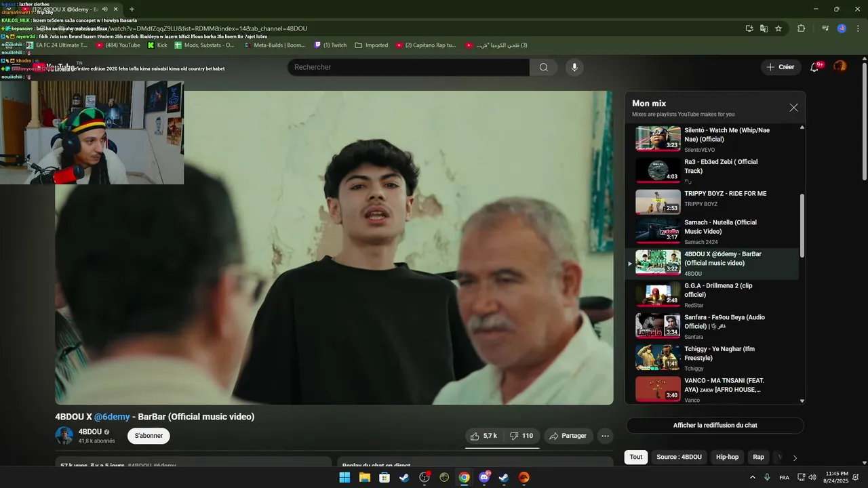
Task: Share the video via Partager
Action: 568,436
